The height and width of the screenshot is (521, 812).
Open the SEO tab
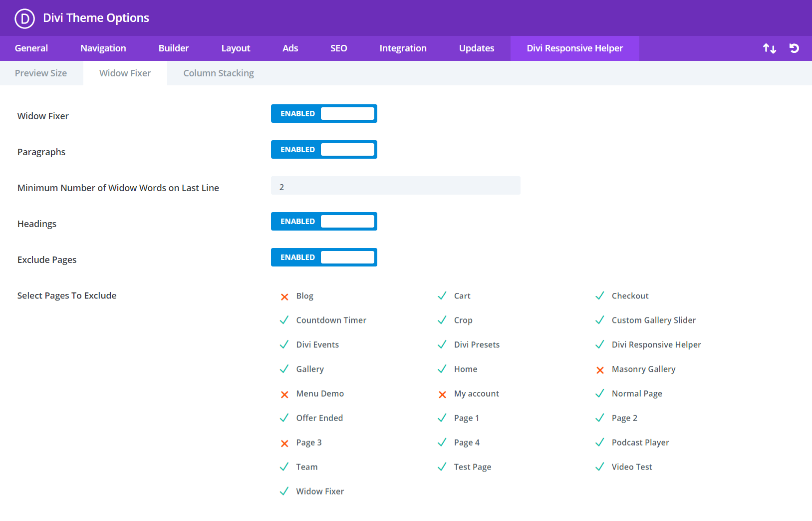point(338,48)
